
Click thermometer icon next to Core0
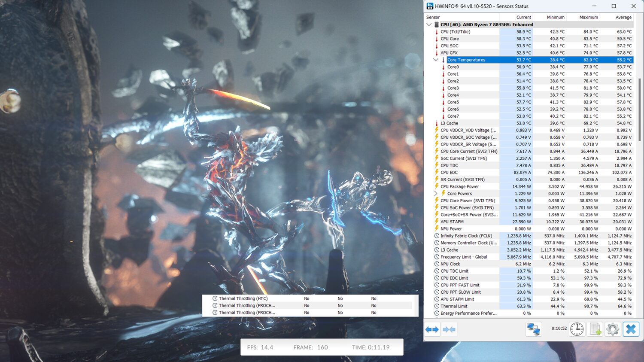(x=444, y=67)
